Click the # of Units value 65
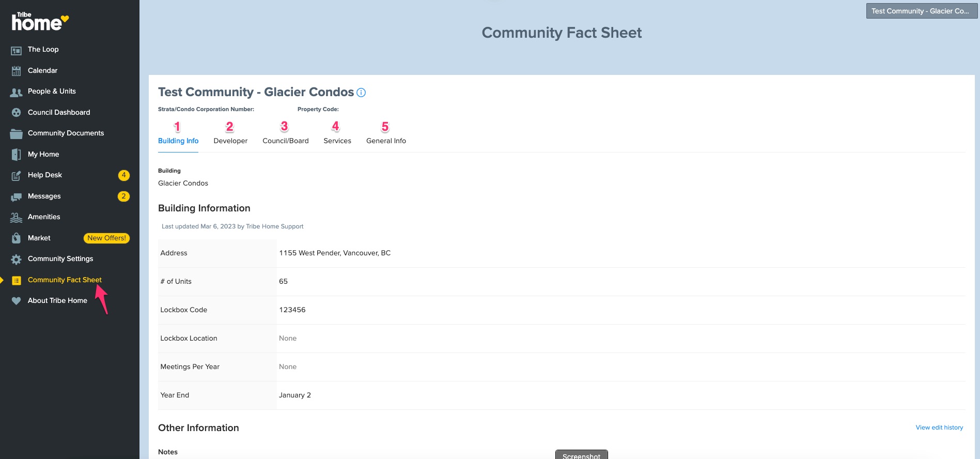 [x=283, y=281]
